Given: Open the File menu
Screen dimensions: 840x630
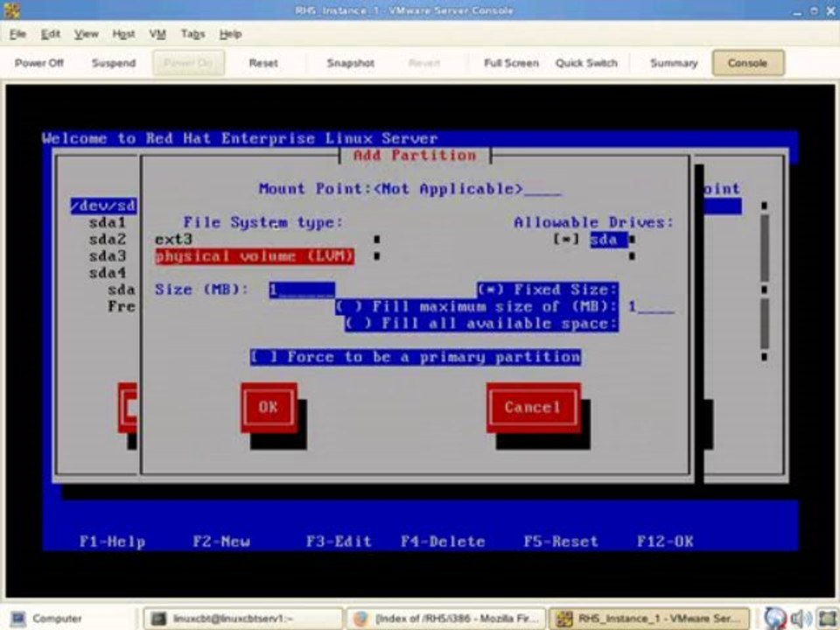Looking at the screenshot, I should [x=17, y=34].
